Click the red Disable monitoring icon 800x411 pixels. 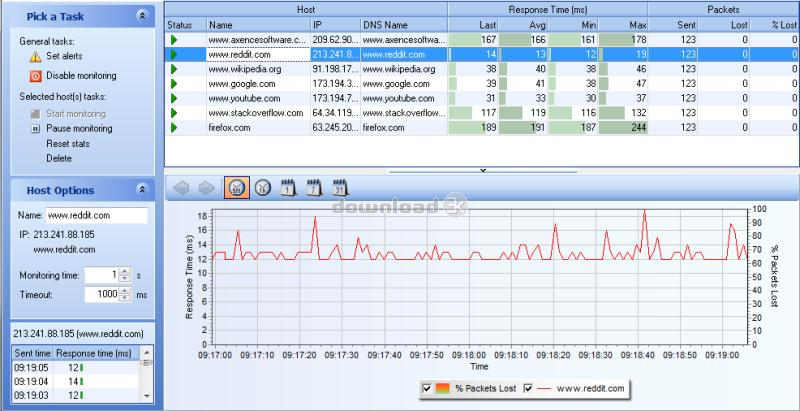coord(35,76)
